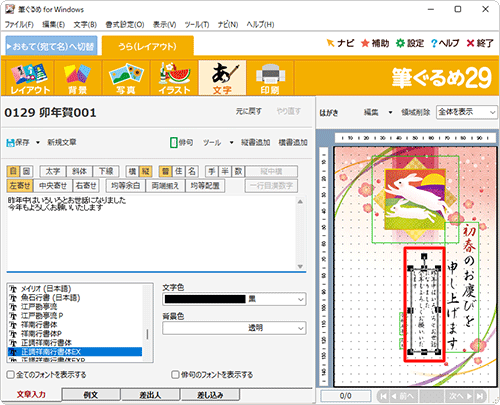500x405 pixels.
Task: Expand the dropdown arrow beside 保存
Action: click(38, 143)
